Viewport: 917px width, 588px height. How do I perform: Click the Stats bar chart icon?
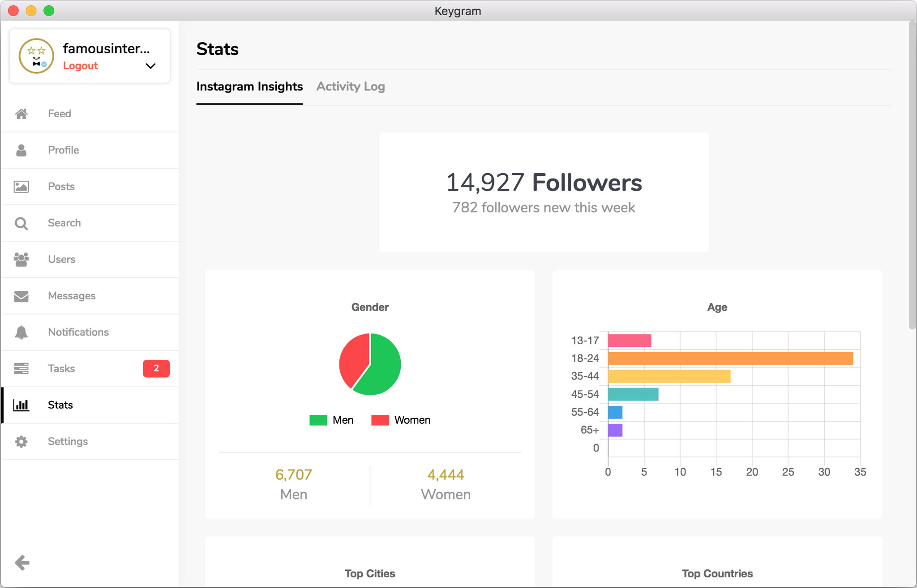pyautogui.click(x=21, y=405)
